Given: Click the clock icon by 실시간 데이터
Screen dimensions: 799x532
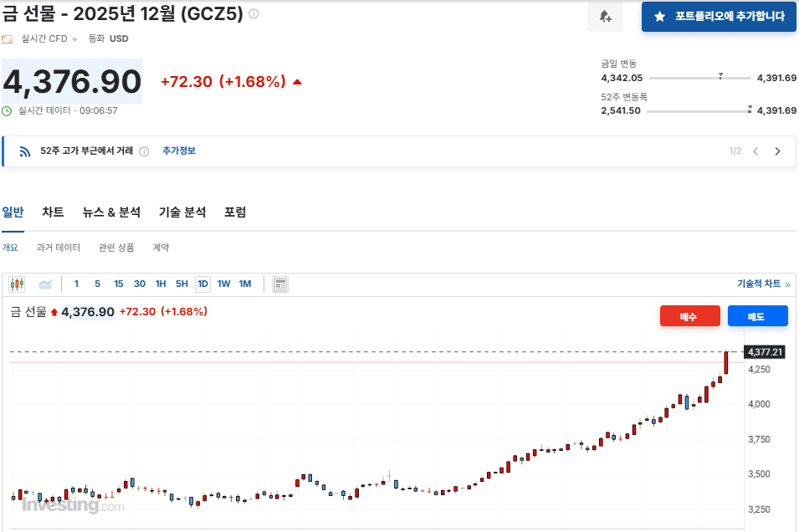Looking at the screenshot, I should (x=8, y=110).
